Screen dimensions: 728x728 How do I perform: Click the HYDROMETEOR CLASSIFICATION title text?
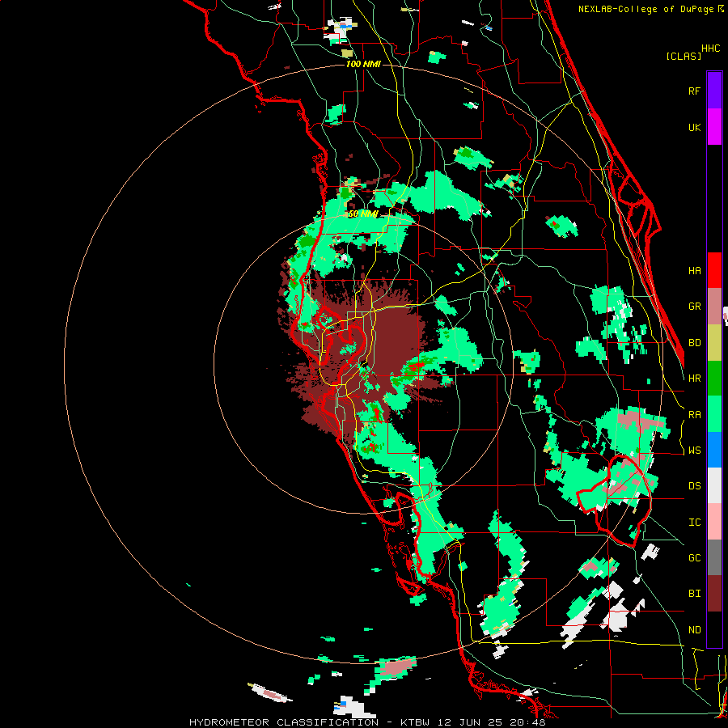coord(284,722)
